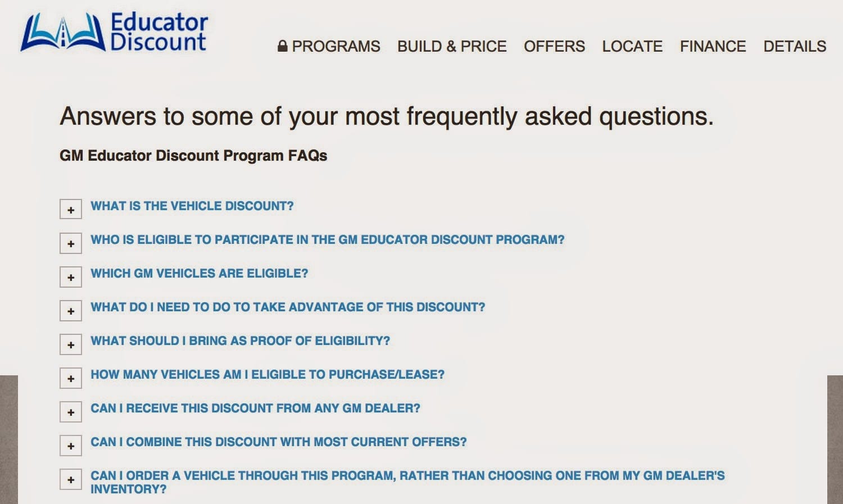
Task: Click the Educator Discount logo
Action: (x=114, y=33)
